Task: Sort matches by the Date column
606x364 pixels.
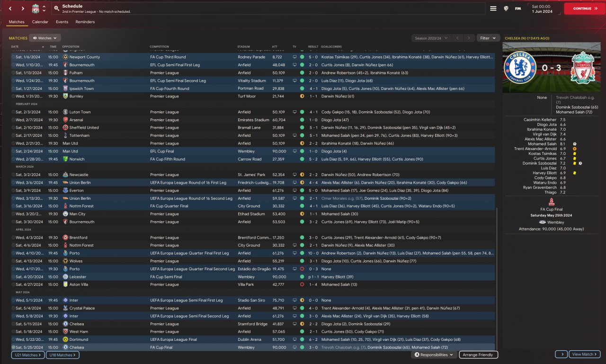Action: pyautogui.click(x=15, y=47)
